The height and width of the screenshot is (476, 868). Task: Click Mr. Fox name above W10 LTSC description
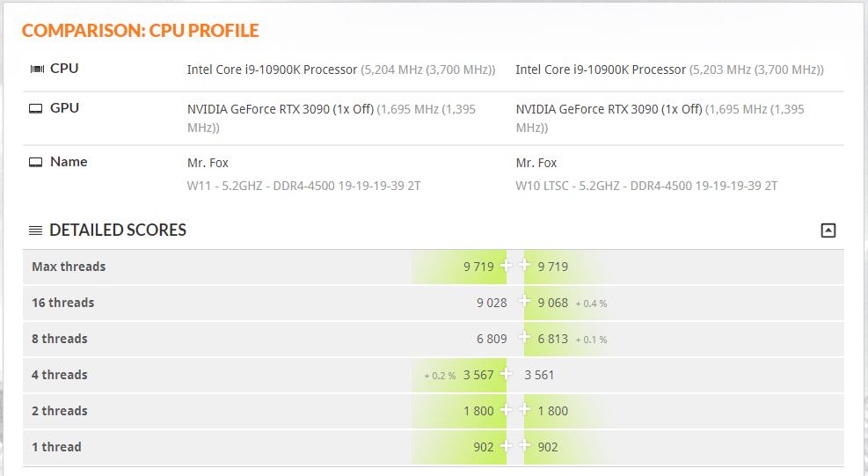click(536, 163)
